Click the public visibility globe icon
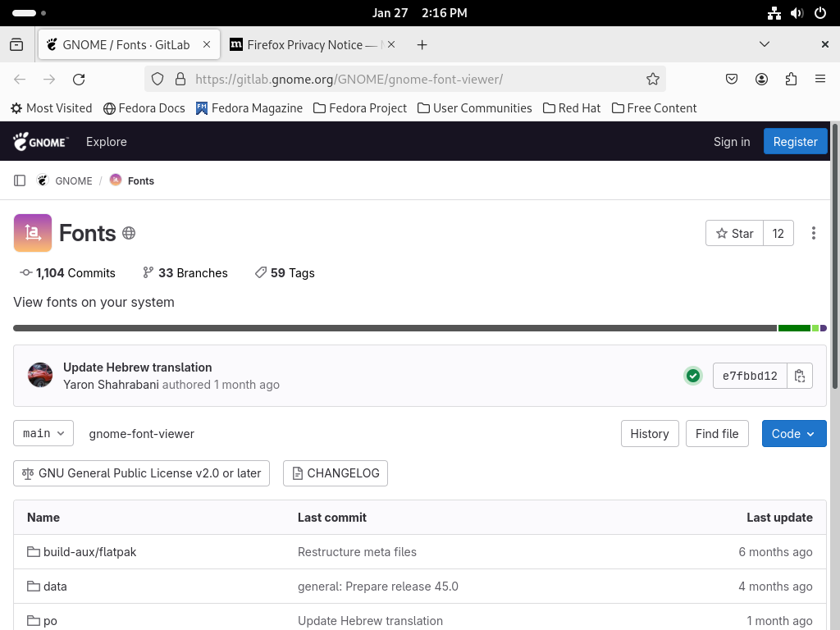840x630 pixels. click(129, 233)
